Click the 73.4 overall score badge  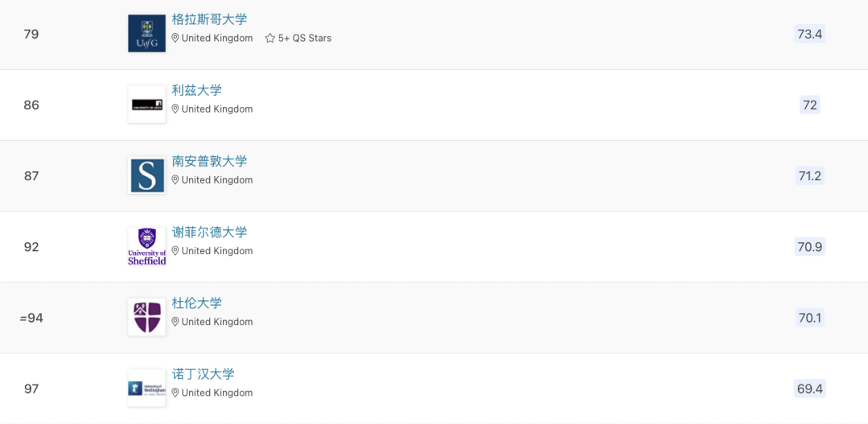[x=809, y=34]
